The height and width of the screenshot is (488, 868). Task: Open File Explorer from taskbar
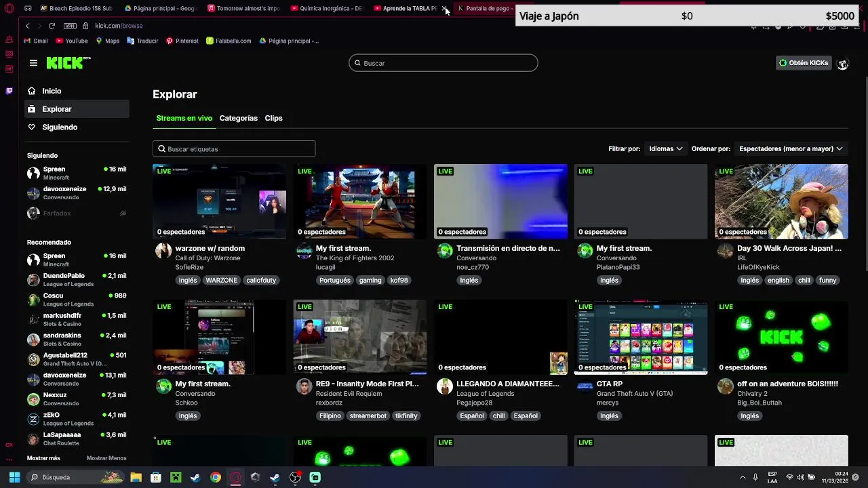click(x=136, y=477)
